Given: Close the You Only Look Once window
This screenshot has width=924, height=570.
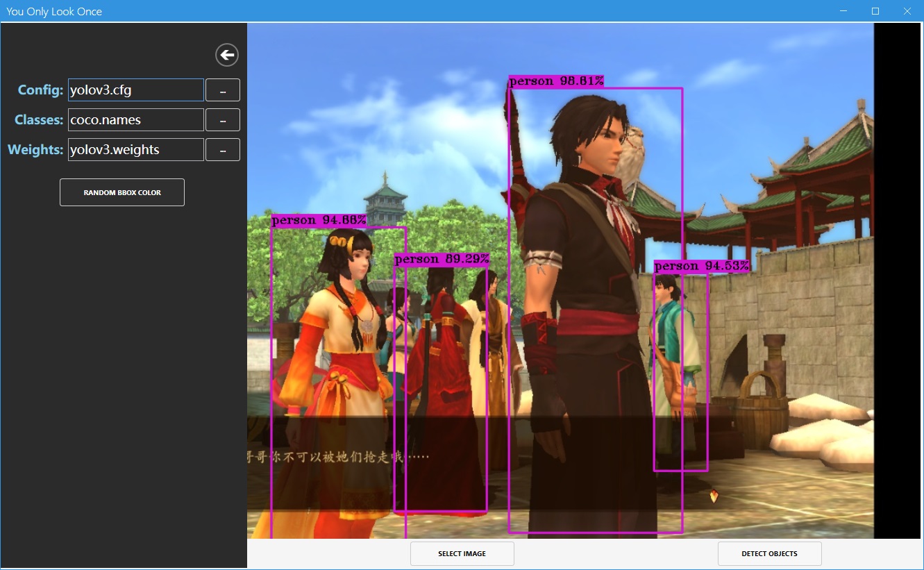Looking at the screenshot, I should point(907,11).
